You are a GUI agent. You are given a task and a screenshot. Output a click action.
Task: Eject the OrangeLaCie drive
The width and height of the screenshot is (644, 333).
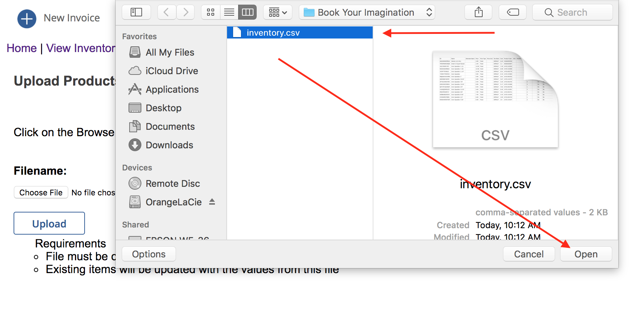[212, 202]
